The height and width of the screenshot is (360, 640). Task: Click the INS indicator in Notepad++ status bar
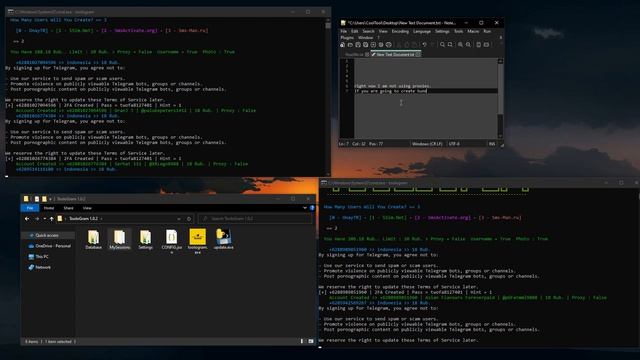click(x=492, y=144)
